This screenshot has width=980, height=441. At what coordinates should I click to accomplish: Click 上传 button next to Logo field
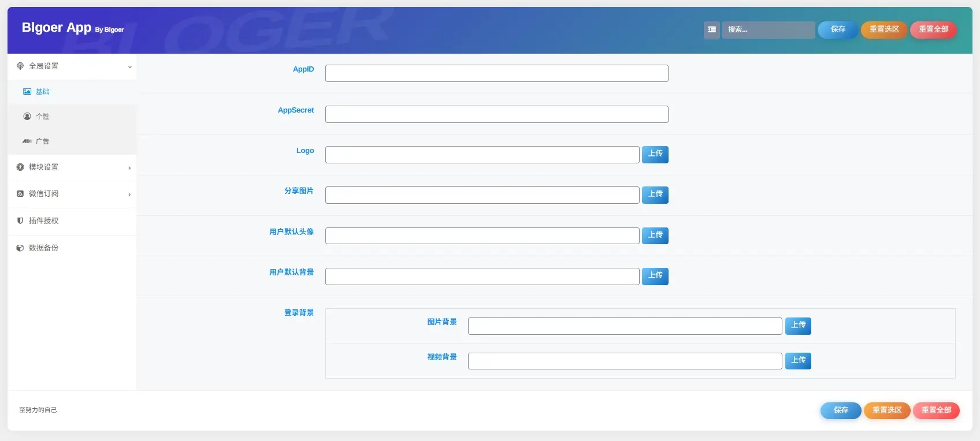pos(655,154)
